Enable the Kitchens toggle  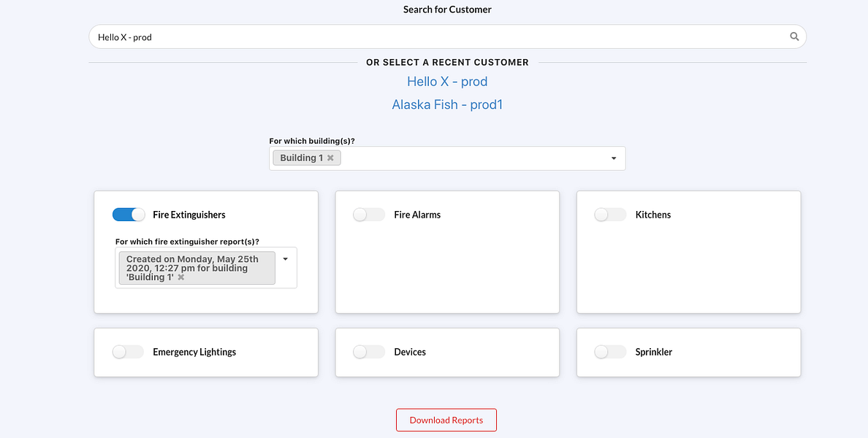click(x=611, y=215)
